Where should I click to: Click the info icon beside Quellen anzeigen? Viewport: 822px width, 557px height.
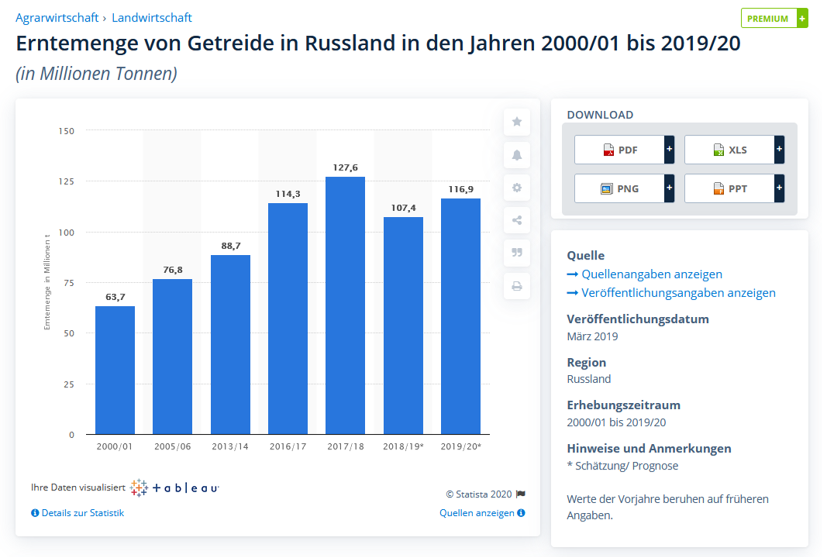521,513
